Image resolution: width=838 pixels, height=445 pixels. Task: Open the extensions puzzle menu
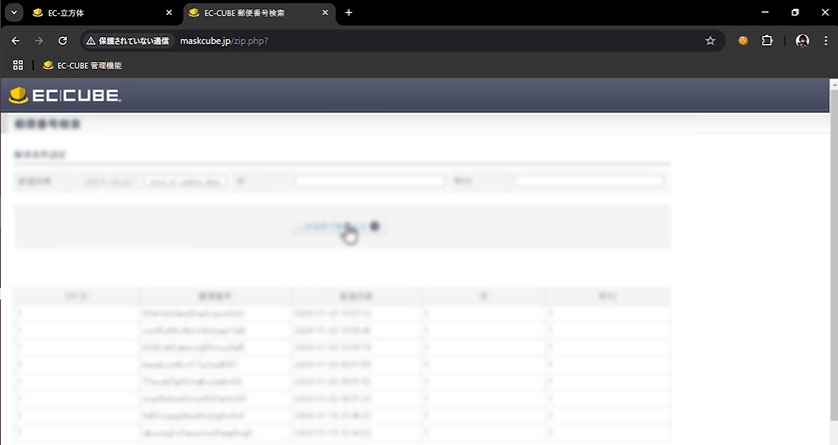[767, 41]
